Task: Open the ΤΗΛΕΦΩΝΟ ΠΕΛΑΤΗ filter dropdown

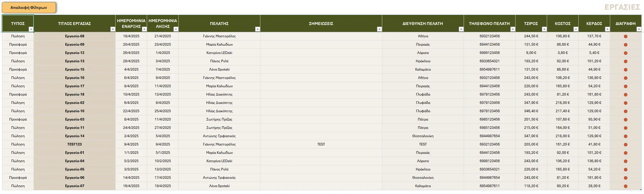Action: click(x=513, y=29)
